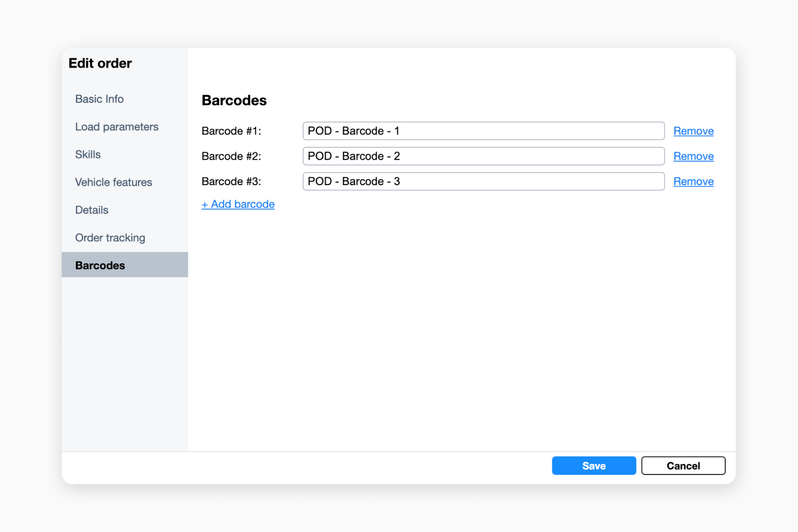The width and height of the screenshot is (798, 532).
Task: Click the Barcodes panel heading
Action: pos(234,101)
